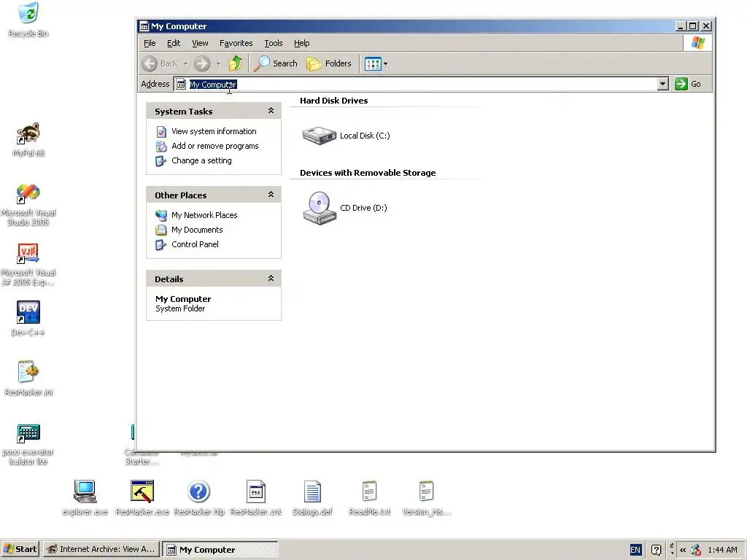
Task: Click the green Go button
Action: pyautogui.click(x=688, y=84)
